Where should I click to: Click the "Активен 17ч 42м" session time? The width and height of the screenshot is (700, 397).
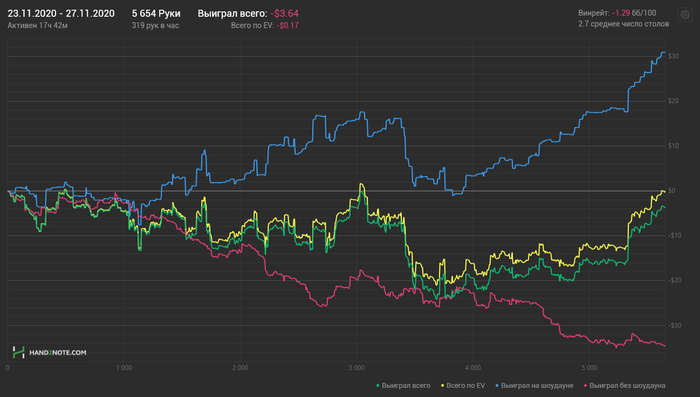pyautogui.click(x=38, y=25)
